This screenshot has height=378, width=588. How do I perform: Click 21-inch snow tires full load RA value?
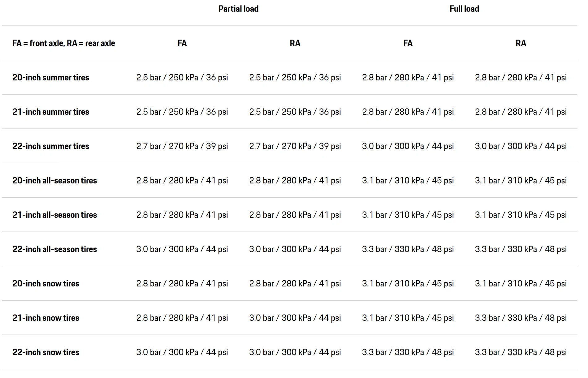pos(521,318)
